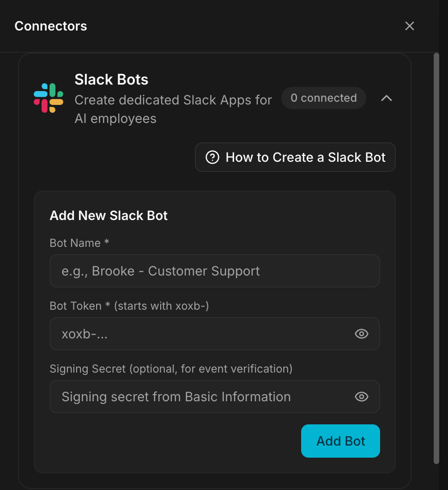Focus the Bot Token input field
The image size is (448, 490).
(215, 334)
